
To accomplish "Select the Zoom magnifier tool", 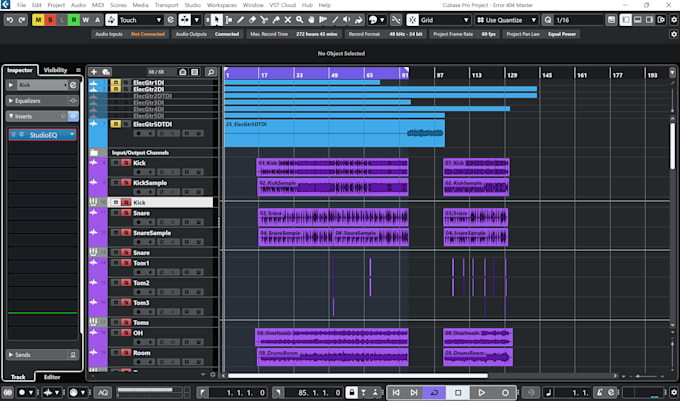I will (299, 20).
